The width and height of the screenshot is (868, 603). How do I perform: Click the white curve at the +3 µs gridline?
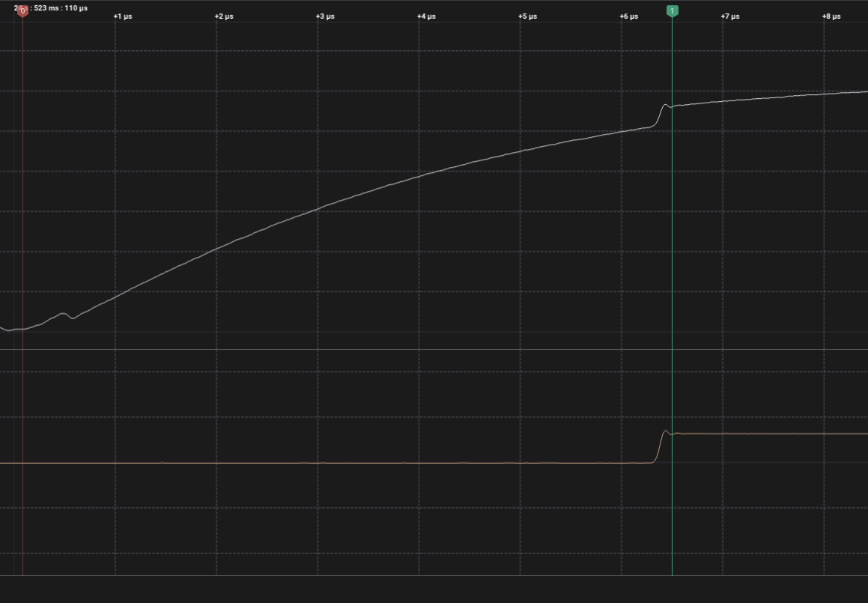(x=318, y=207)
